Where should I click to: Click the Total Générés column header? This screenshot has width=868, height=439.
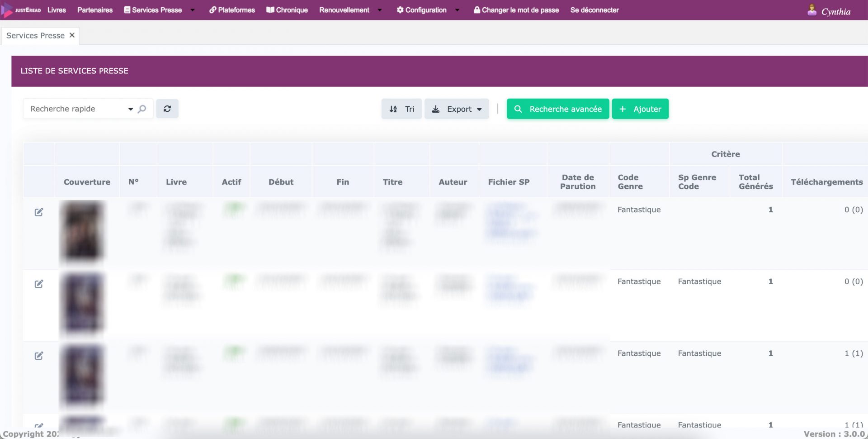[x=756, y=182]
